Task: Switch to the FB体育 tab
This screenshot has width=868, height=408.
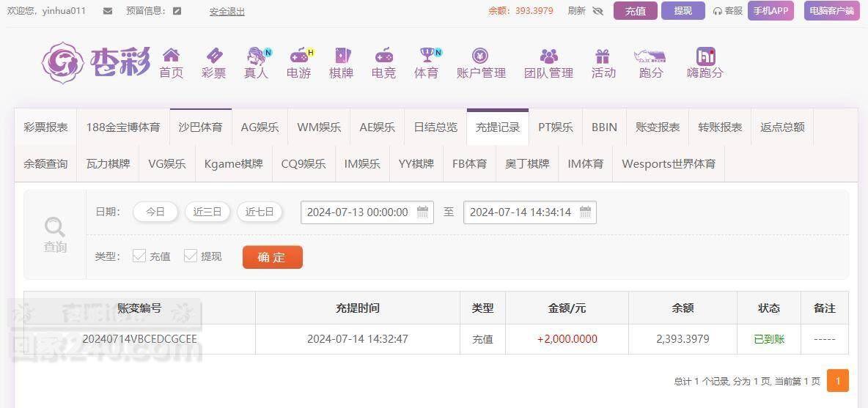Action: (x=469, y=163)
